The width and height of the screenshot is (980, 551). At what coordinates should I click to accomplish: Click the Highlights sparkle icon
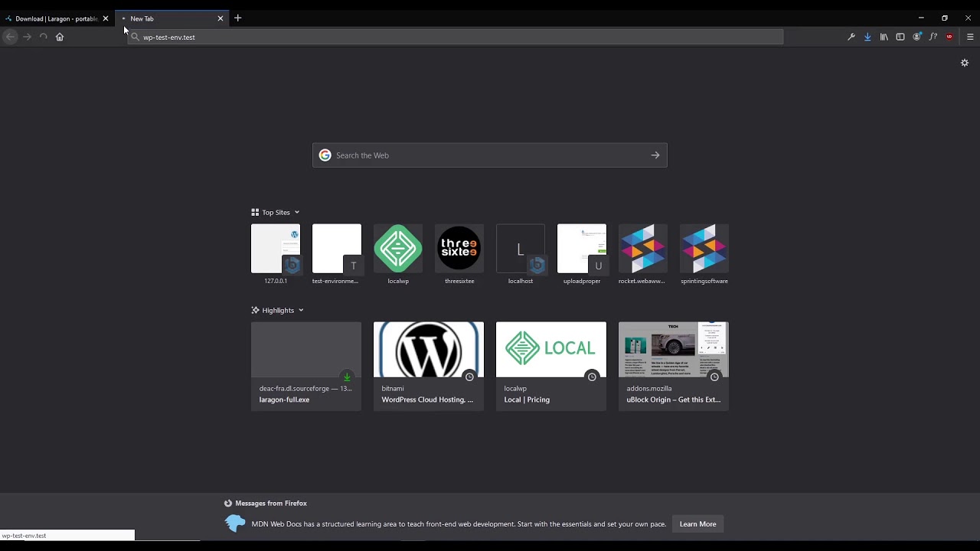pyautogui.click(x=255, y=311)
